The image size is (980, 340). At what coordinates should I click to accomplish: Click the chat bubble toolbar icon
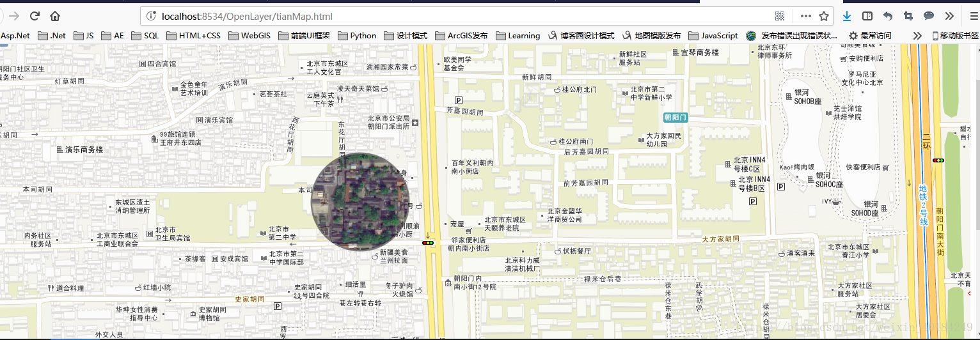(x=928, y=16)
